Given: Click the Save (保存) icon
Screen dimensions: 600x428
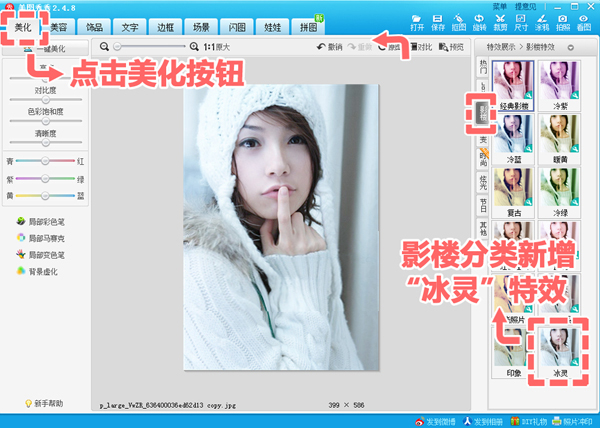Looking at the screenshot, I should coord(440,20).
